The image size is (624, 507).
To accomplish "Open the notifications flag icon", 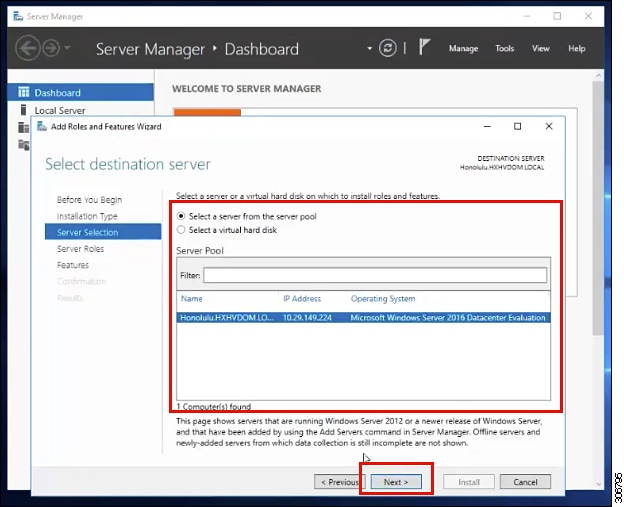I will (424, 47).
